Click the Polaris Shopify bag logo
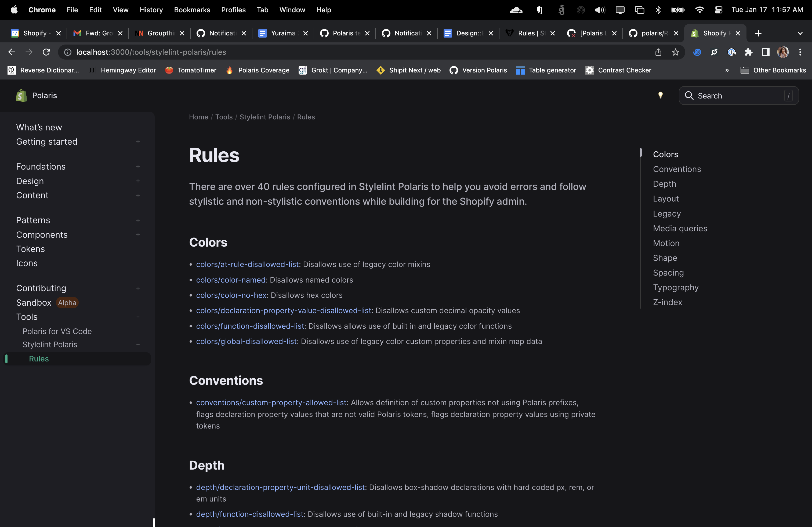812x527 pixels. coord(21,96)
